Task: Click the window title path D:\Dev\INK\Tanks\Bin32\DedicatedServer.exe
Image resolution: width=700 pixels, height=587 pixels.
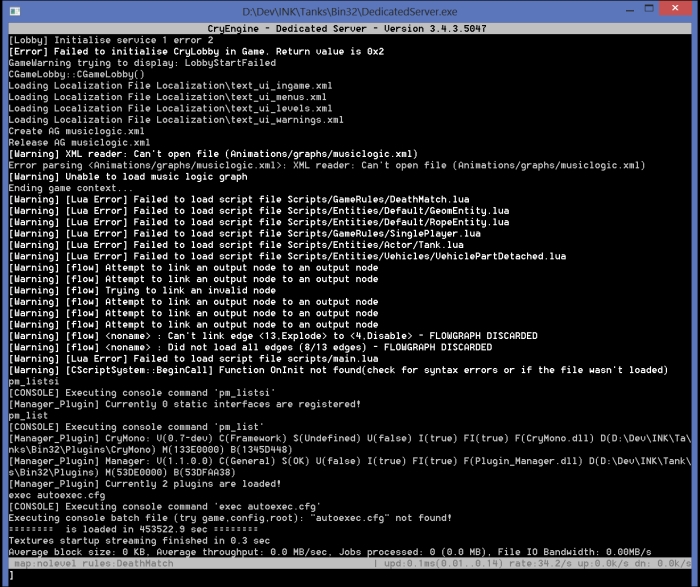Action: (350, 12)
